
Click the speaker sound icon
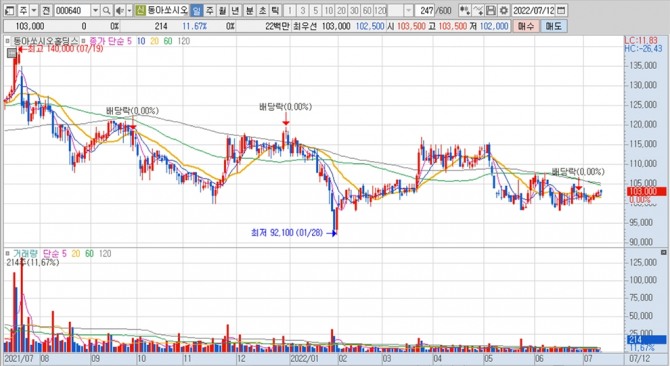point(120,10)
